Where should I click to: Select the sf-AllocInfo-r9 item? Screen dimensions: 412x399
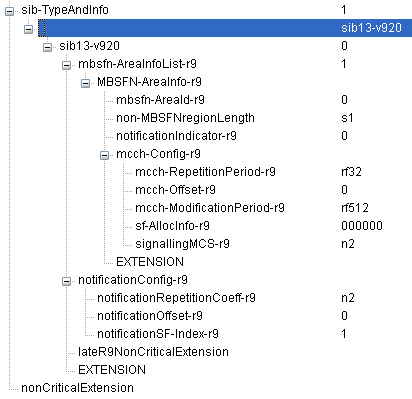tap(172, 226)
